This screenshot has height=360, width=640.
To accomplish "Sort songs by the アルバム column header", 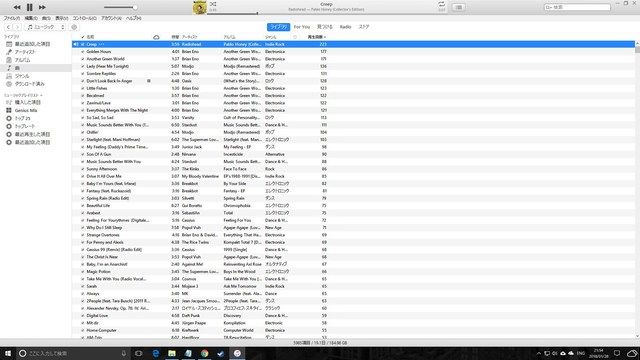I will tap(229, 37).
